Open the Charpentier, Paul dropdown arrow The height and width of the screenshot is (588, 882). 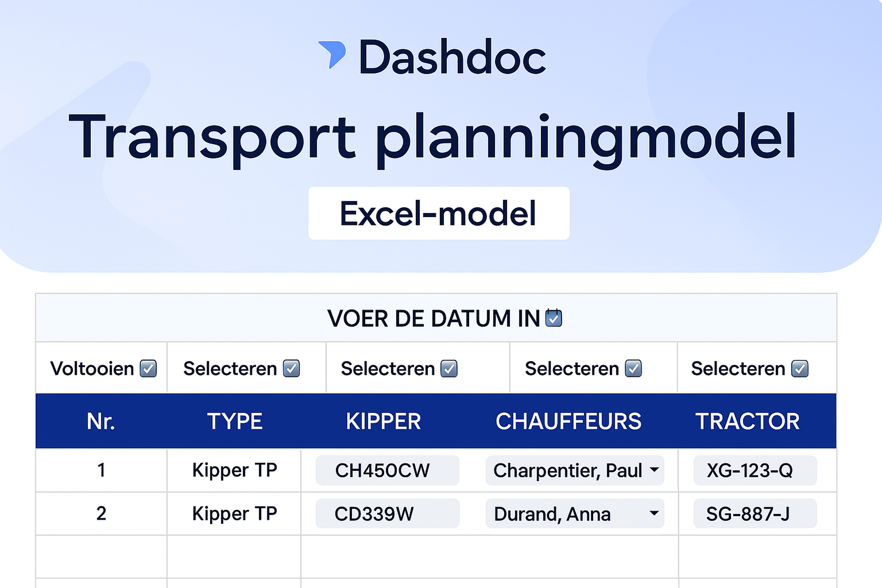[x=654, y=469]
